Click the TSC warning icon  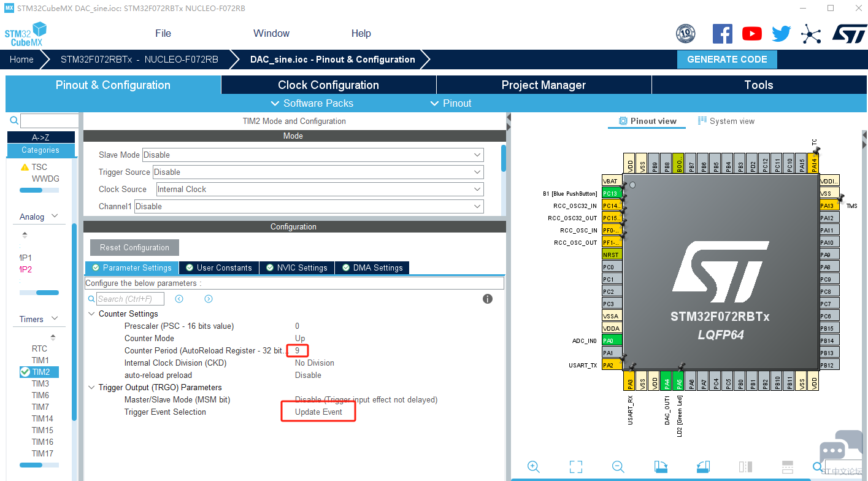click(25, 167)
